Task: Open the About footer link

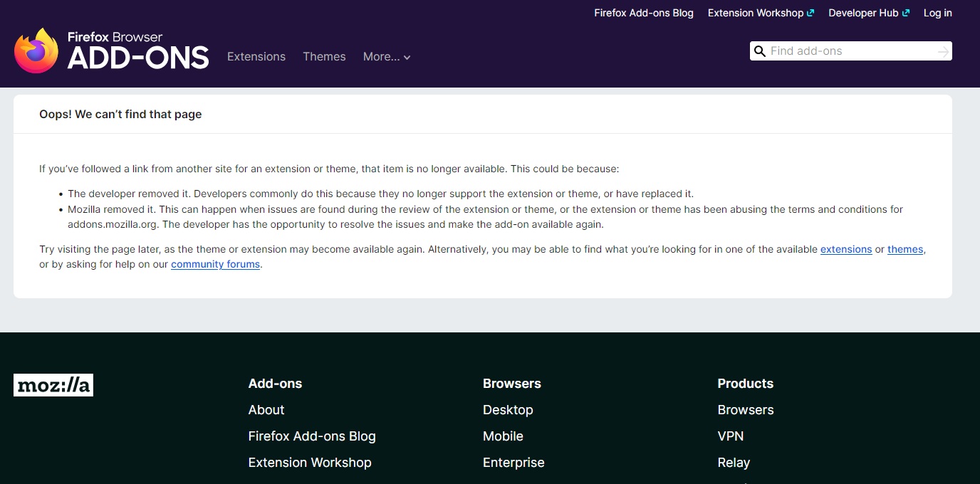Action: tap(266, 410)
